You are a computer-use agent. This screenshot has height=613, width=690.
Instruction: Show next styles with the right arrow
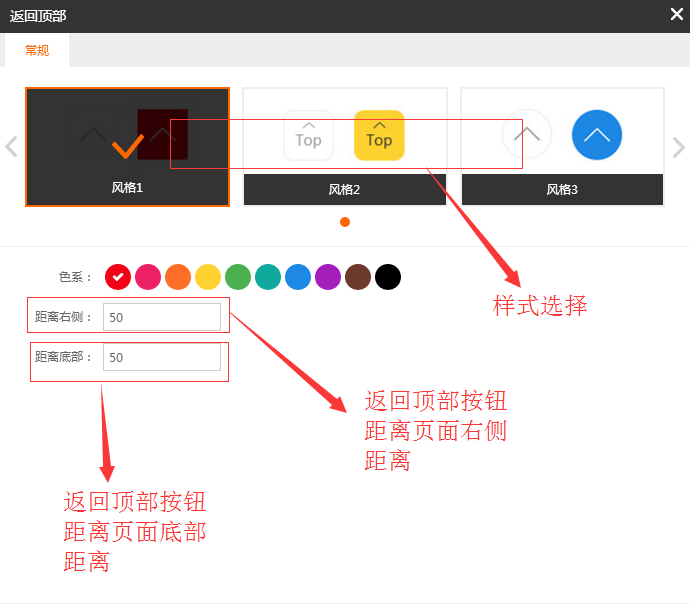point(679,147)
